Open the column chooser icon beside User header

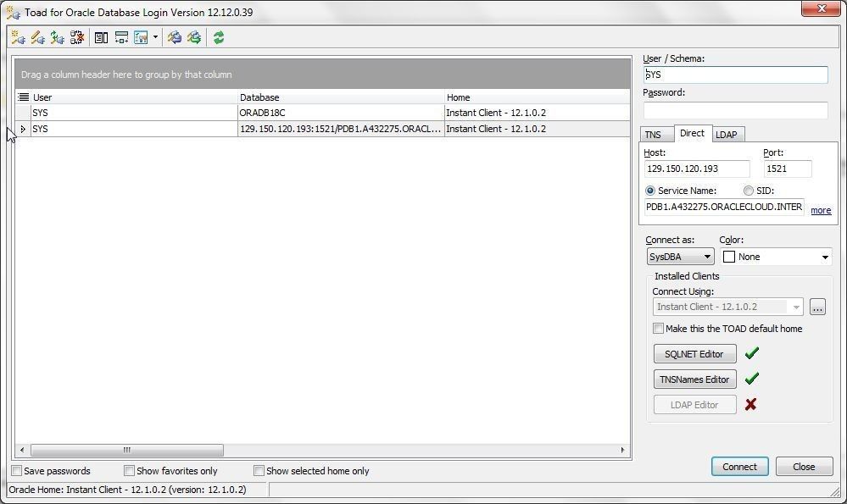[x=23, y=97]
